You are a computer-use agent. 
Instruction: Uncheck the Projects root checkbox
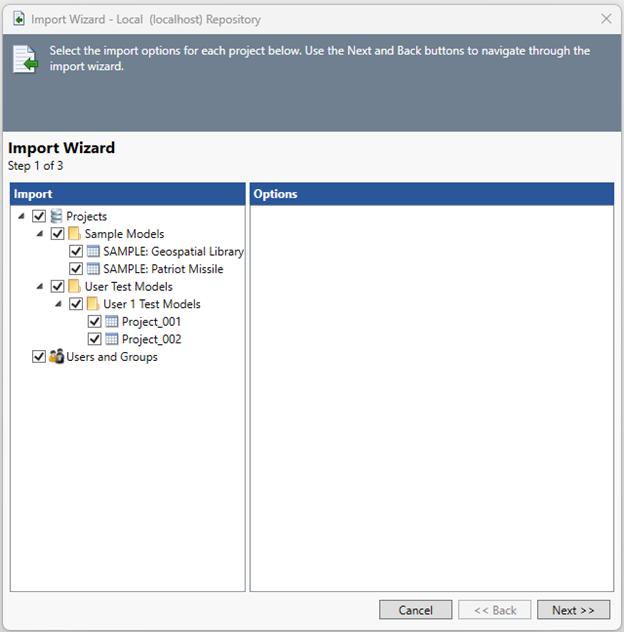(x=39, y=216)
